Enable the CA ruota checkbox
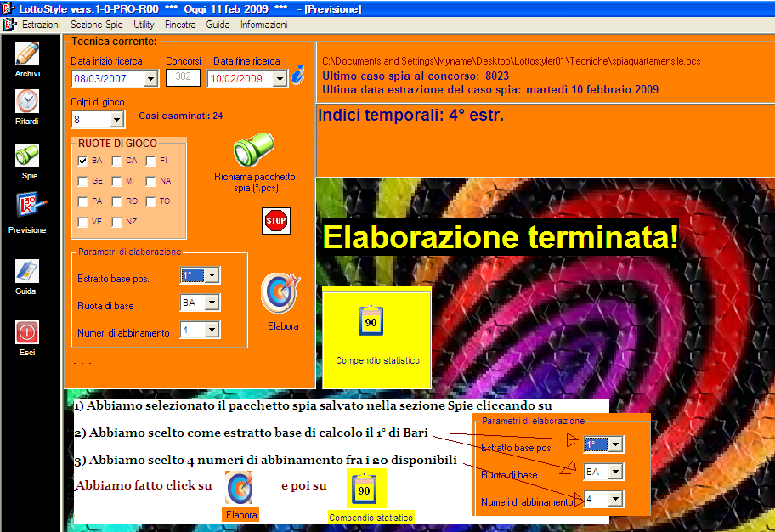Viewport: 775px width, 532px height. [116, 161]
